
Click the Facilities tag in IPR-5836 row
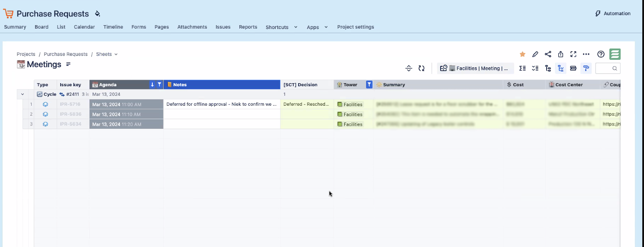click(350, 114)
